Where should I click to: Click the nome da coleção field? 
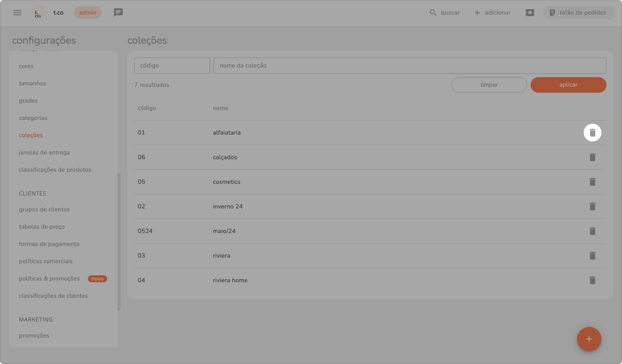[x=409, y=66]
